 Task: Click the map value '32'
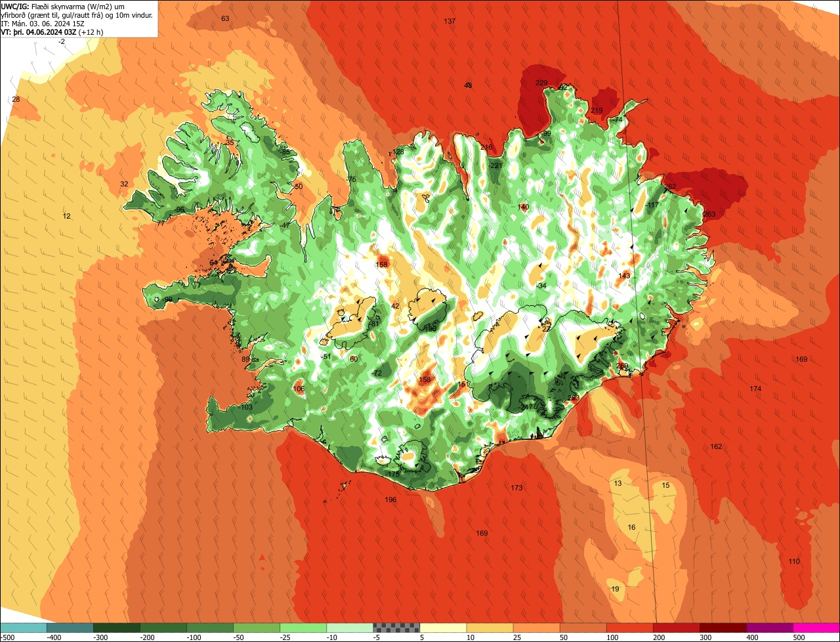(124, 184)
